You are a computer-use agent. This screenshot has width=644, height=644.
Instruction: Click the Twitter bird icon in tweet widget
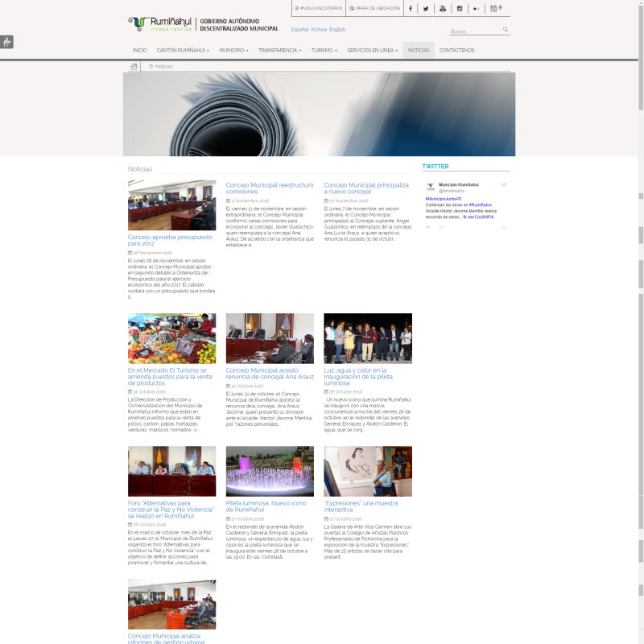504,185
